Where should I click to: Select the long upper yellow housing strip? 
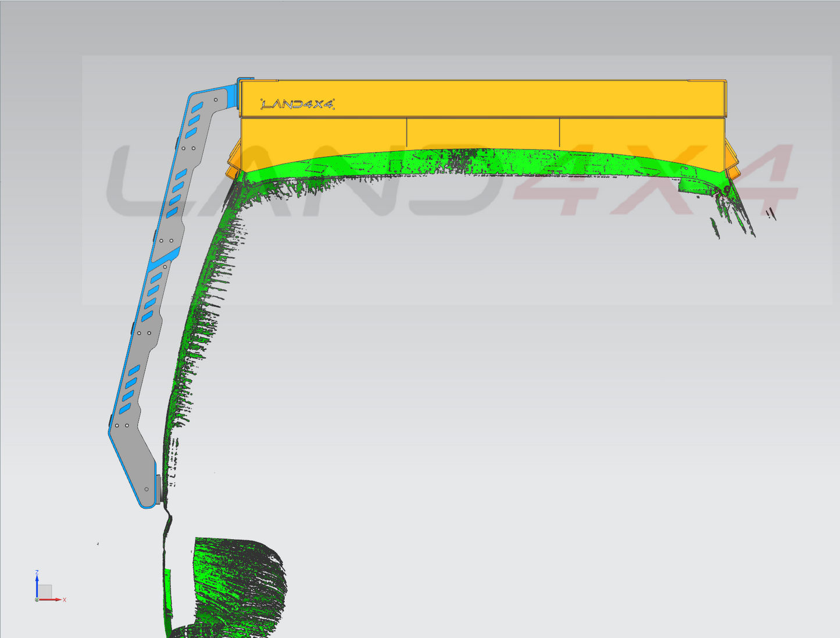[x=482, y=99]
